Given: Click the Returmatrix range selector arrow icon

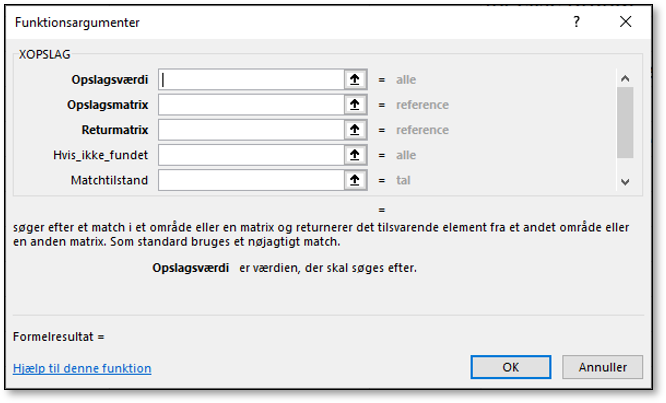Looking at the screenshot, I should pos(355,130).
